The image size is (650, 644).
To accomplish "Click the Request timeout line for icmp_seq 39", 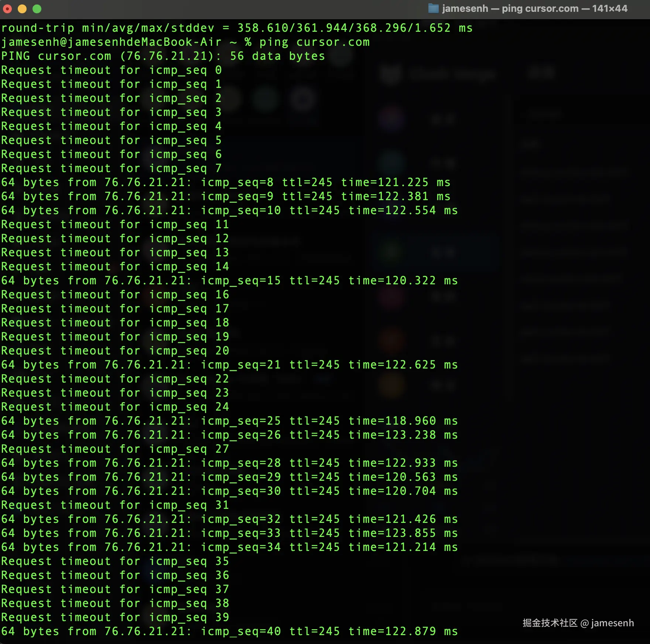I will [114, 617].
